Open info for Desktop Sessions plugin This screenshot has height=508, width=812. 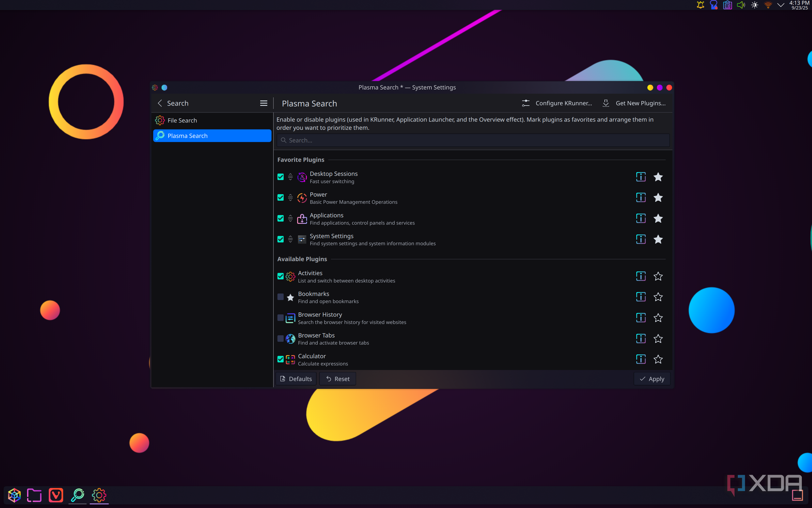click(x=641, y=177)
